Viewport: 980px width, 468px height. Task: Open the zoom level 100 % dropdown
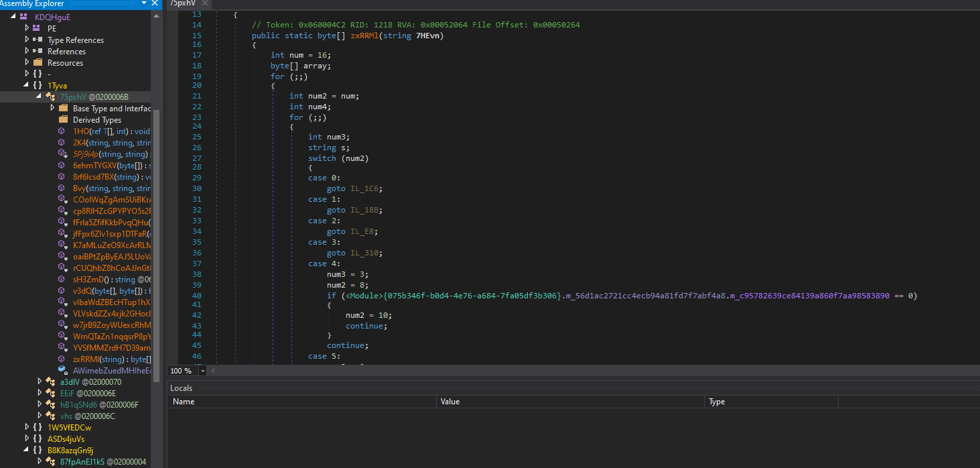point(203,371)
